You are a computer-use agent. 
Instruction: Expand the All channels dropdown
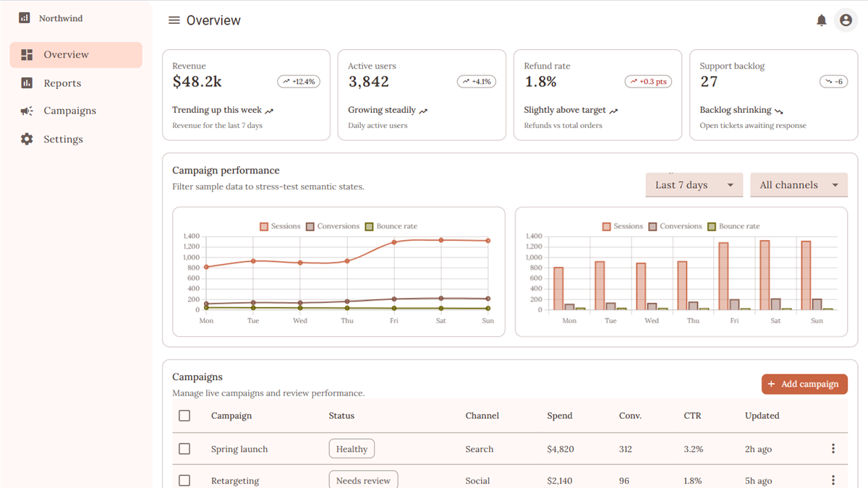click(x=799, y=185)
